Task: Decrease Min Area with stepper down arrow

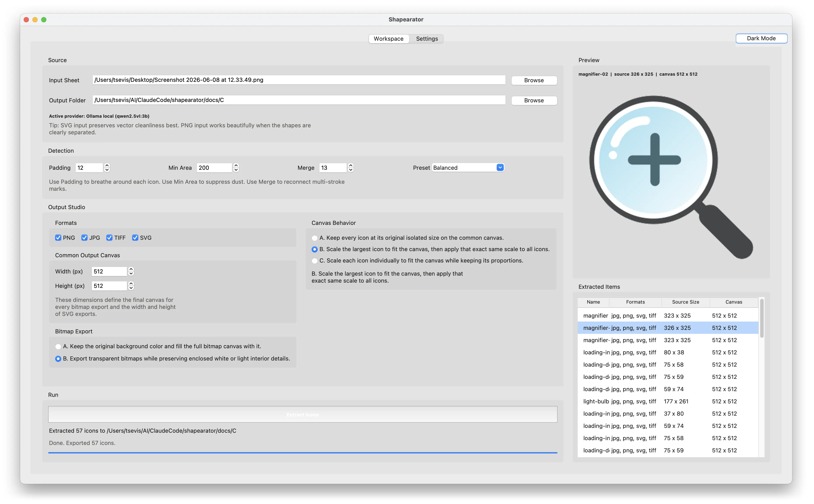Action: [x=236, y=170]
